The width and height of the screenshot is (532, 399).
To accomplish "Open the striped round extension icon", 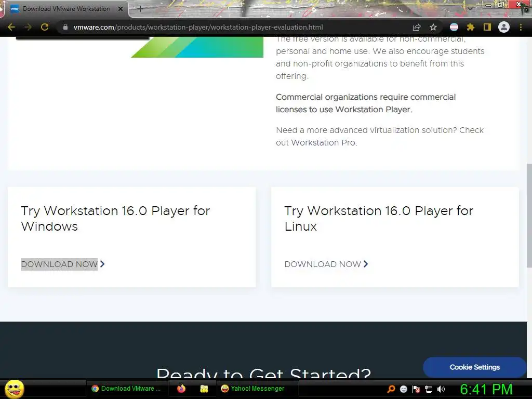I will coord(454,27).
